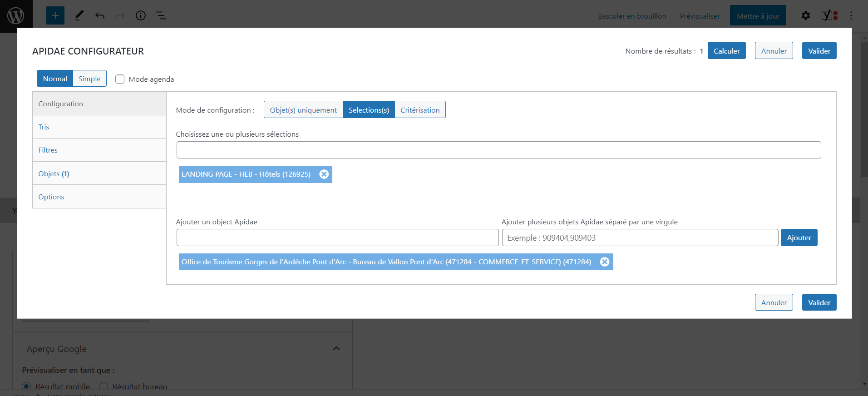Switch to Simple mode
Screen dimensions: 868x396
[x=89, y=79]
